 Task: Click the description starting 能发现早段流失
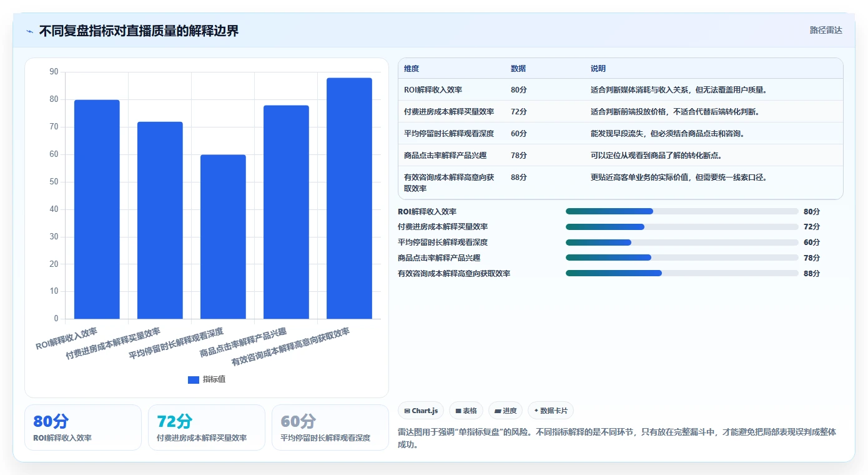(668, 134)
